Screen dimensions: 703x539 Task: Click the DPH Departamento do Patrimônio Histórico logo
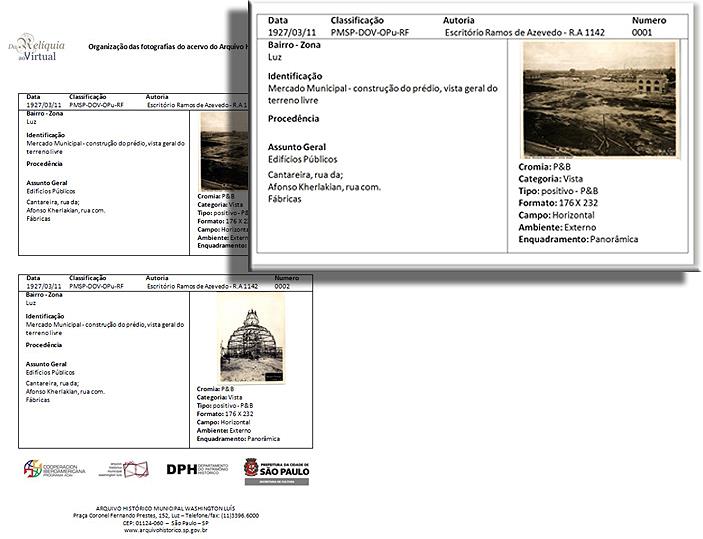pyautogui.click(x=197, y=469)
